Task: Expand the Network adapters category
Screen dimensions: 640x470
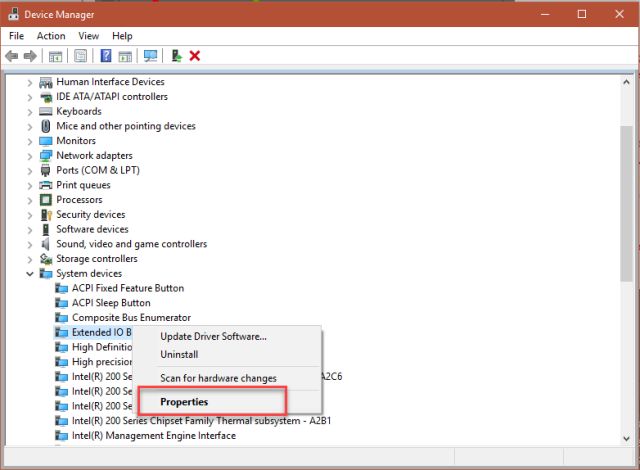Action: (30, 156)
